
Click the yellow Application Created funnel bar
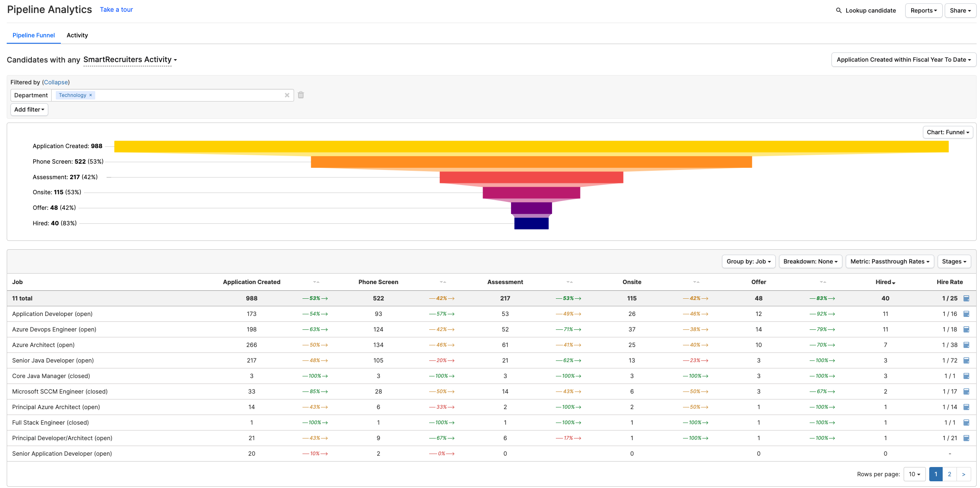point(531,146)
